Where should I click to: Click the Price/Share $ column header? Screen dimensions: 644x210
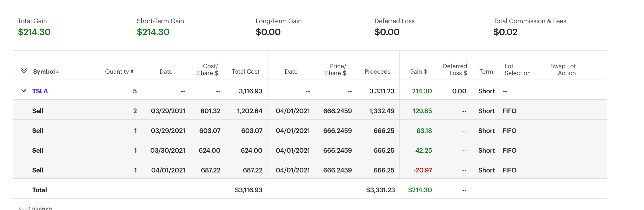(335, 70)
